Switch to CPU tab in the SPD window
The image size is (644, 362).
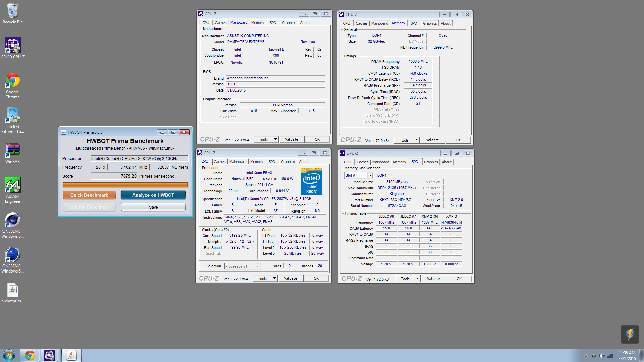click(347, 162)
